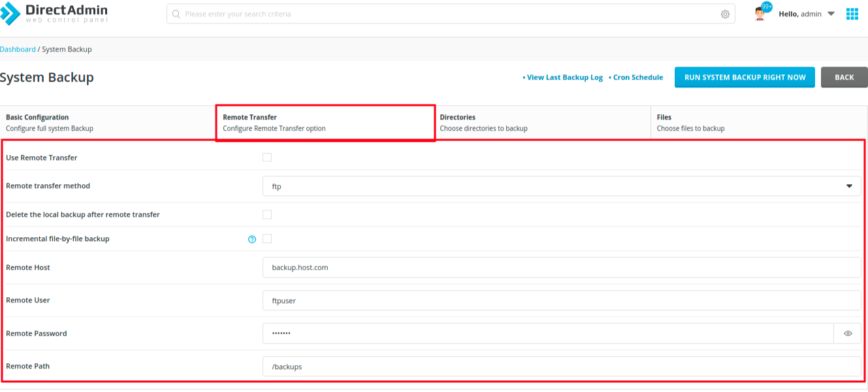The height and width of the screenshot is (392, 868).
Task: Enable the Use Remote Transfer checkbox
Action: point(267,157)
